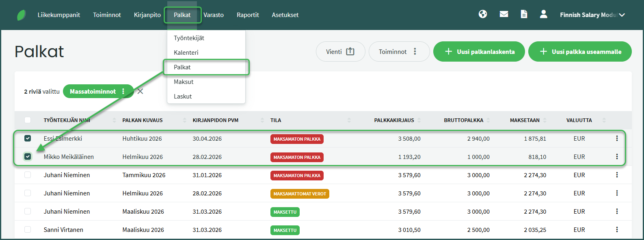644x240 pixels.
Task: Check the Sanni Virtanen row checkbox
Action: click(x=28, y=230)
